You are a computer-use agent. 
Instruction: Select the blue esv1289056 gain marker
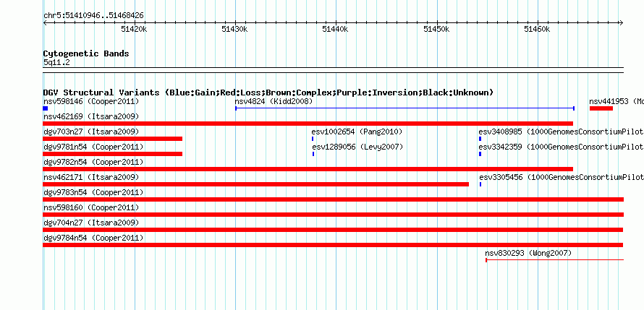coord(313,154)
